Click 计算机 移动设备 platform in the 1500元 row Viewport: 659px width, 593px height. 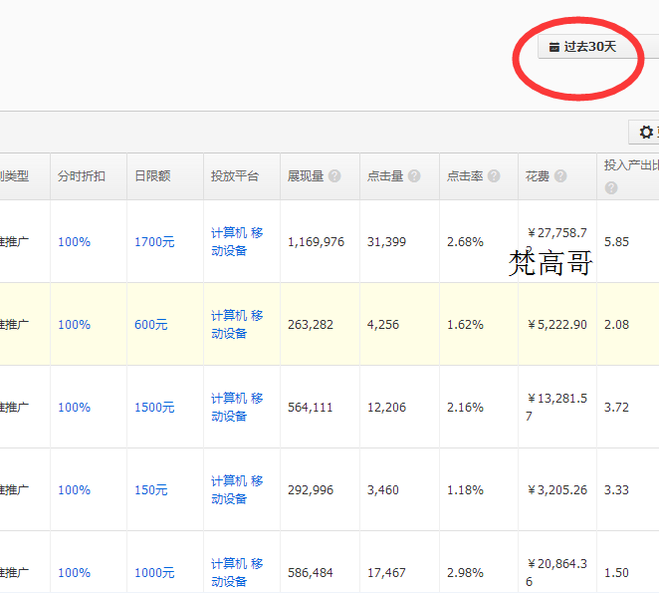click(237, 407)
